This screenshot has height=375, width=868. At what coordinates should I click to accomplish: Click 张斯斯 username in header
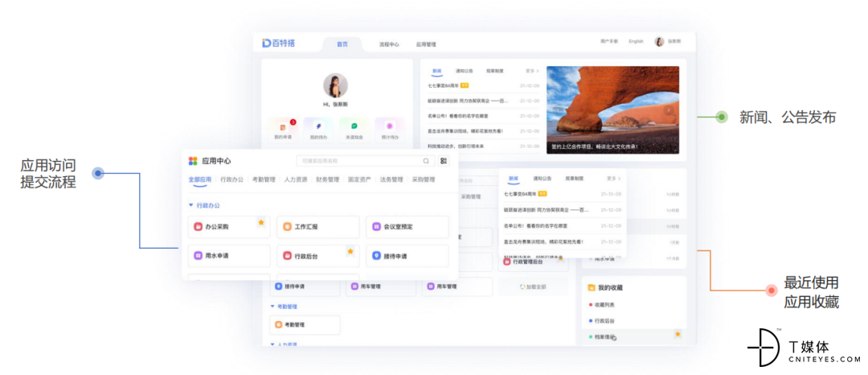(674, 42)
